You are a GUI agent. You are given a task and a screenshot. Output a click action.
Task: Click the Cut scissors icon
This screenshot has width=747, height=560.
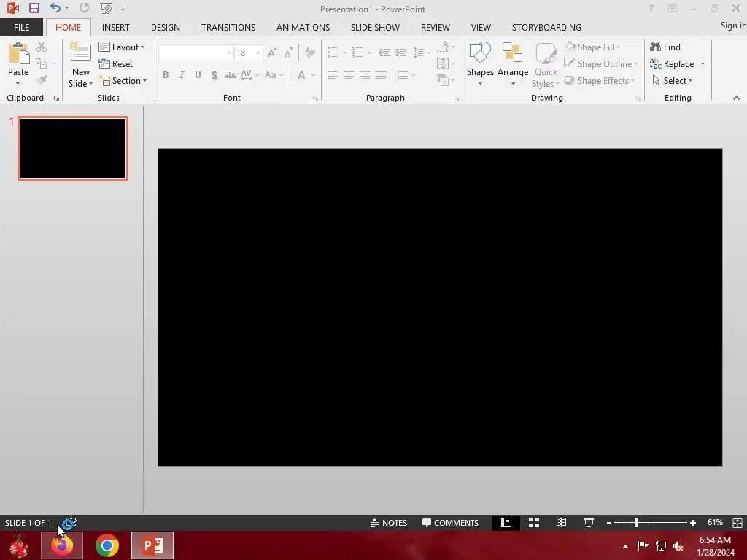coord(42,47)
